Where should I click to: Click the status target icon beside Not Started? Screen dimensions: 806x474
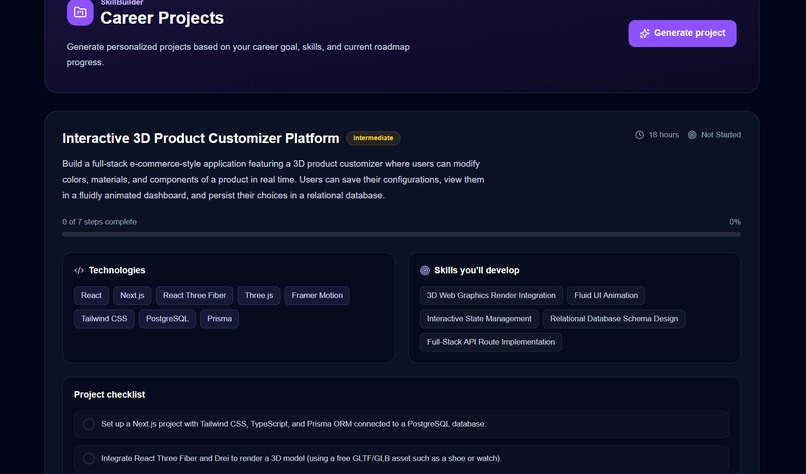click(692, 135)
